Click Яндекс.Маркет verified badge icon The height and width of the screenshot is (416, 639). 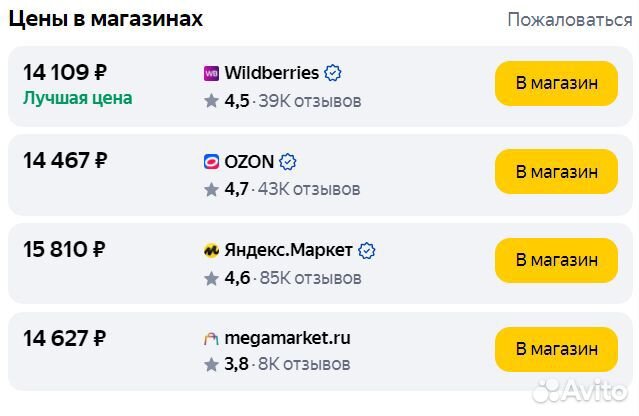[x=367, y=251]
